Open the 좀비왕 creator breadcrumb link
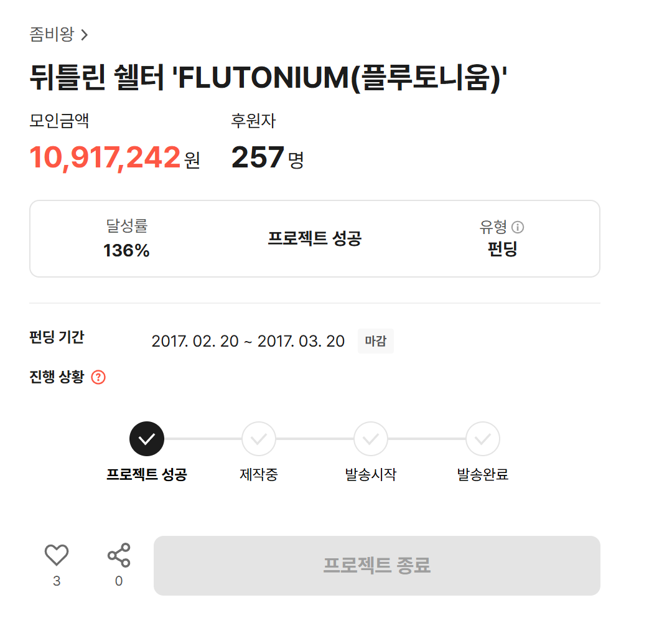Screen dimensions: 672x623 click(52, 34)
